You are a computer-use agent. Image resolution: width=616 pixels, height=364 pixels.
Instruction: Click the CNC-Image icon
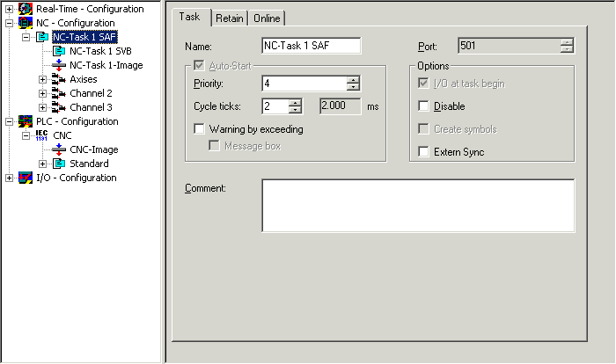[x=59, y=149]
